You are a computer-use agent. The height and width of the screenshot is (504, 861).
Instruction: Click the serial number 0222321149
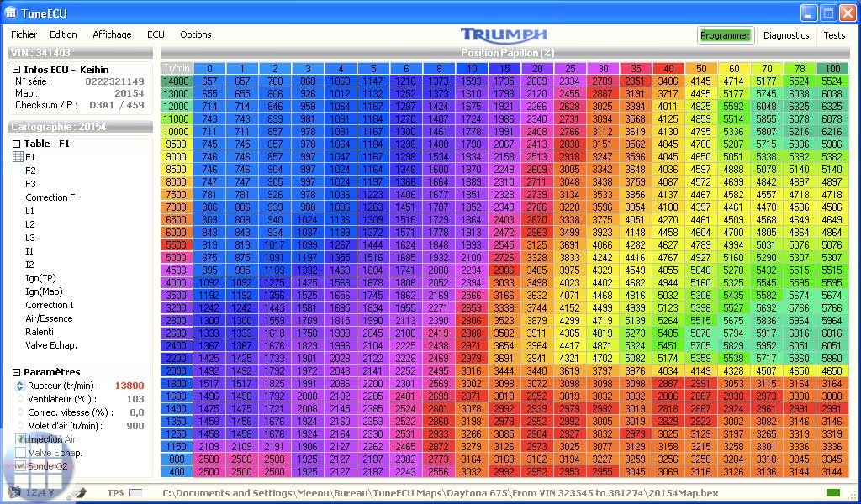(x=114, y=81)
